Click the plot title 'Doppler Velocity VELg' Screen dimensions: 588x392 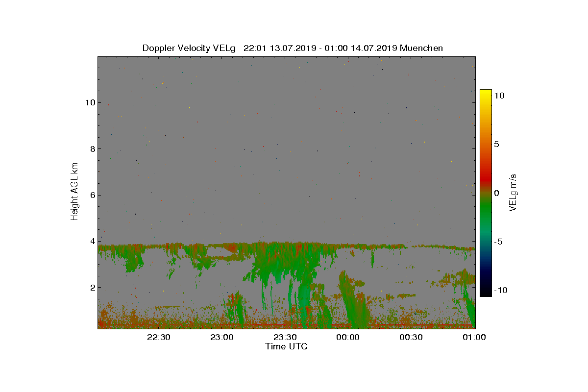189,48
